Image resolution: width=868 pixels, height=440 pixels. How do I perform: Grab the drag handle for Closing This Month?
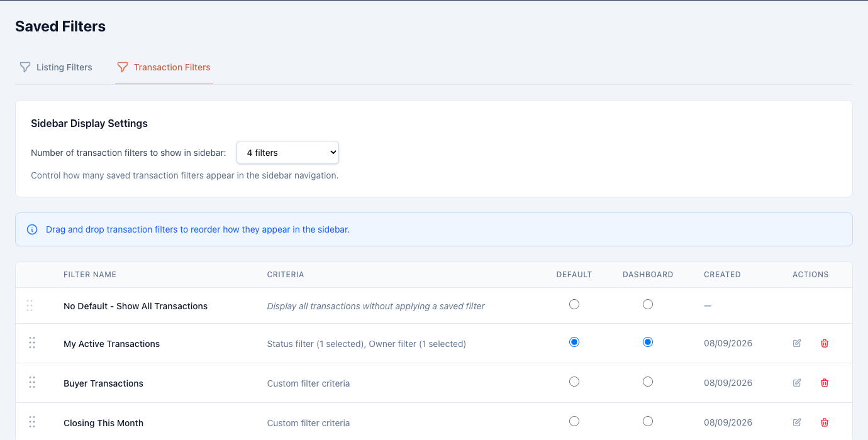pos(32,422)
